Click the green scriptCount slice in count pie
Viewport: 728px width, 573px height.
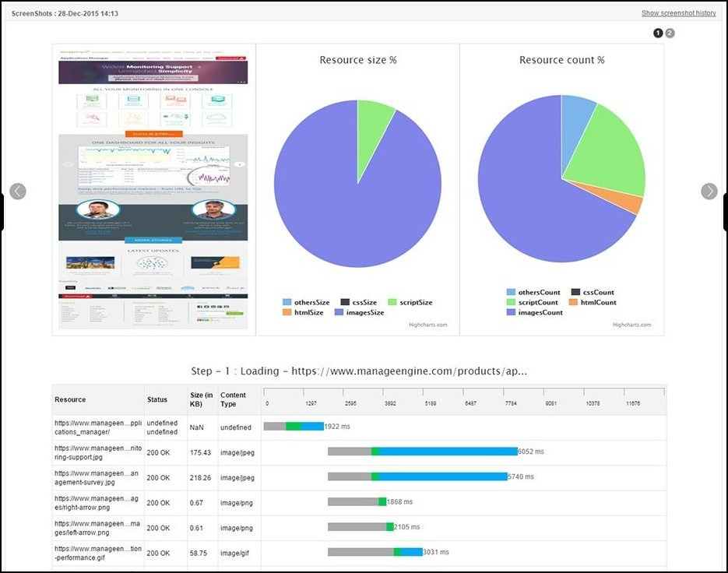(608, 153)
